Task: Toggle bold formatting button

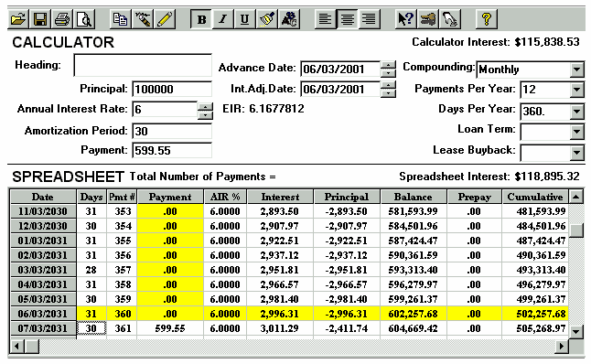Action: (201, 19)
